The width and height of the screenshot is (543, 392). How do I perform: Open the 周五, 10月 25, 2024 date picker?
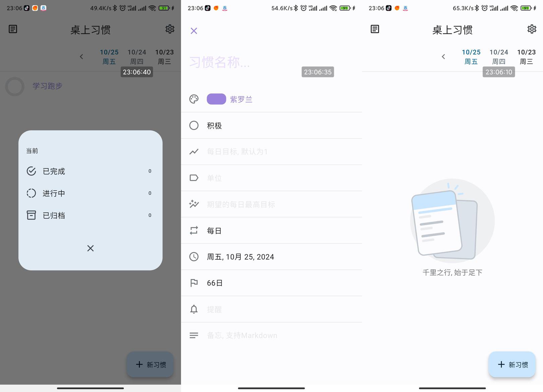click(271, 257)
